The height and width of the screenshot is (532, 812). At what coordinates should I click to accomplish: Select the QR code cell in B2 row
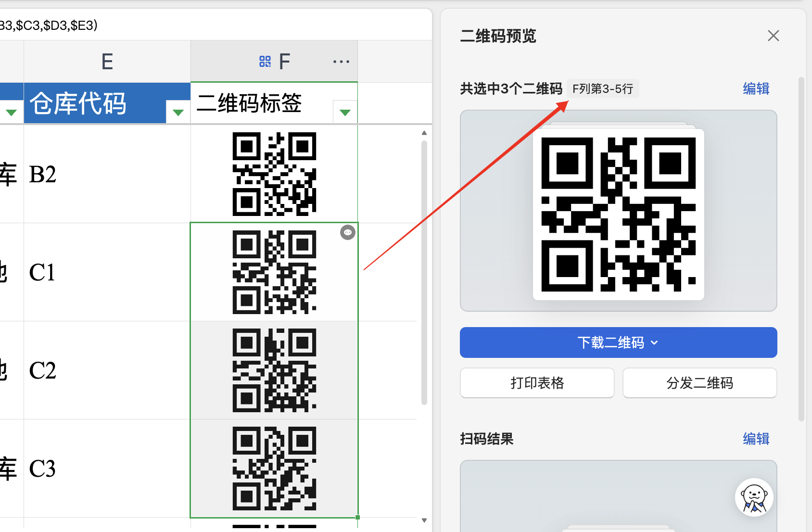(x=274, y=174)
